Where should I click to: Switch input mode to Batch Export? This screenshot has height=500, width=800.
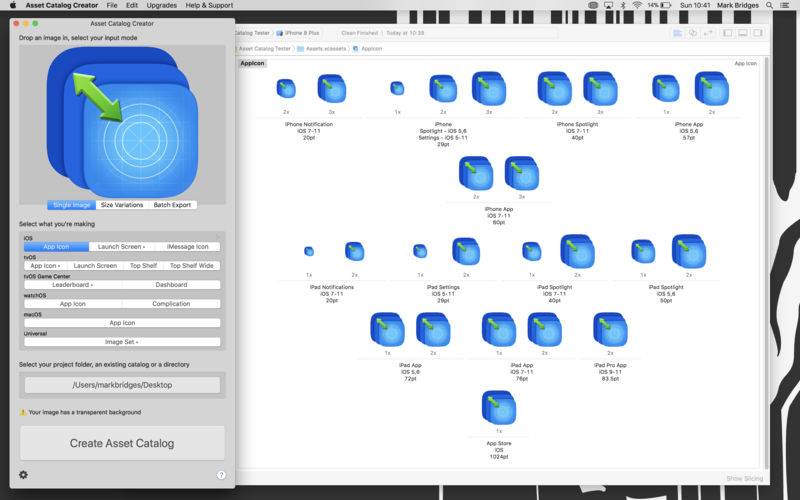click(172, 205)
